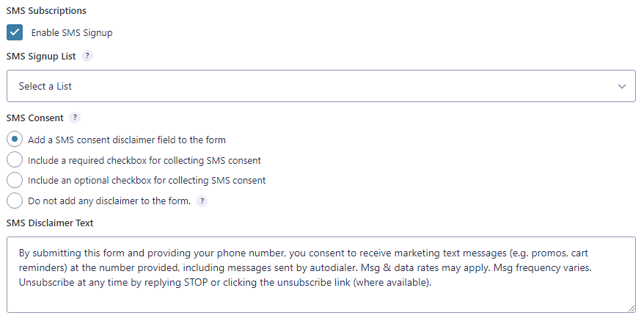Viewport: 644px width, 321px height.
Task: Click the 'SMS Consent' section label
Action: 35,118
